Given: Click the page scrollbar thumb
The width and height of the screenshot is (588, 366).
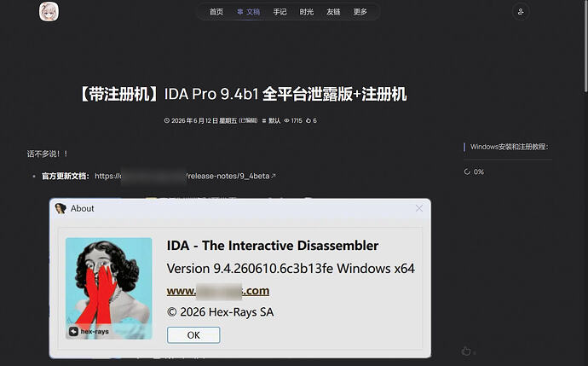Looking at the screenshot, I should 586,45.
